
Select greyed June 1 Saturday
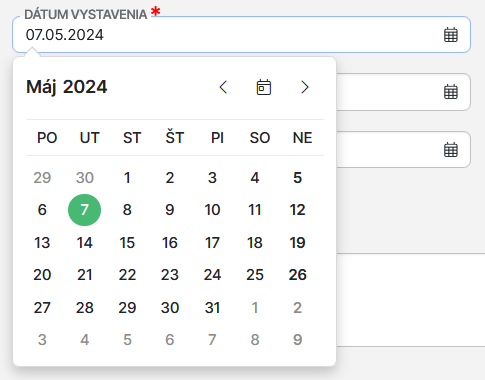click(255, 308)
